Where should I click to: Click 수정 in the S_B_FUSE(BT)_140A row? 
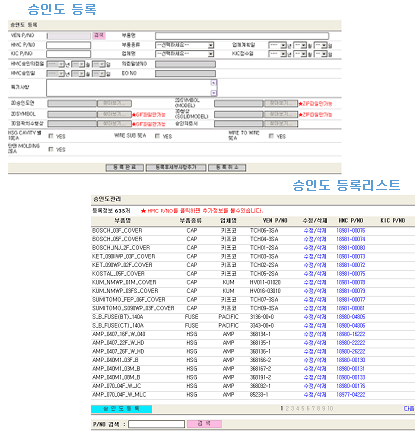point(308,317)
